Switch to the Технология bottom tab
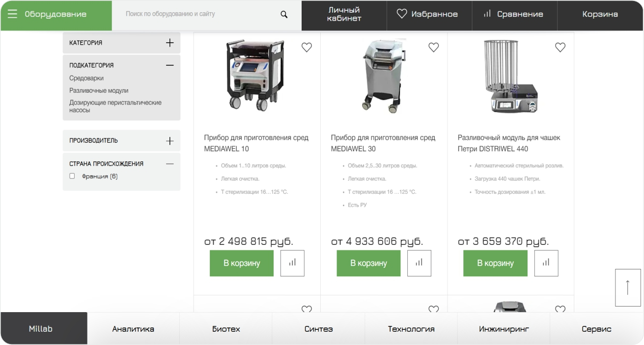This screenshot has height=345, width=644. [x=411, y=329]
